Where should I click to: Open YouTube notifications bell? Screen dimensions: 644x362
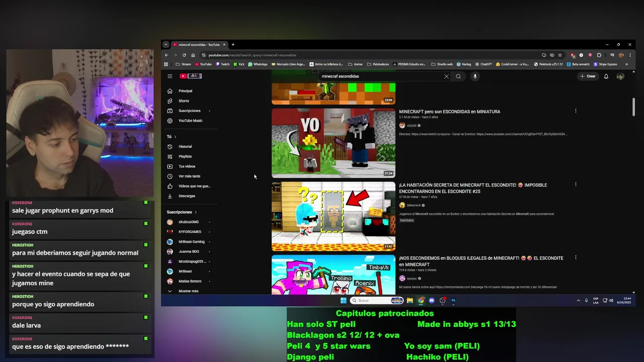(x=606, y=76)
